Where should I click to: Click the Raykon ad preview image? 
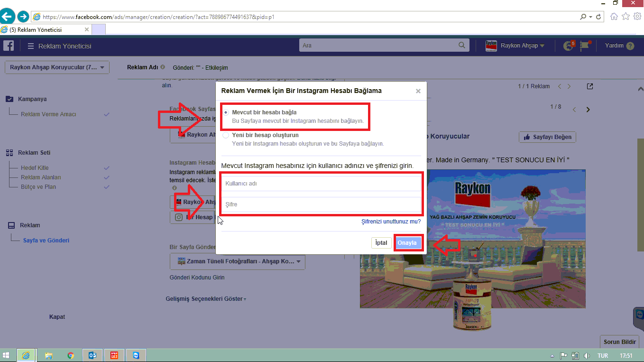coord(473,239)
